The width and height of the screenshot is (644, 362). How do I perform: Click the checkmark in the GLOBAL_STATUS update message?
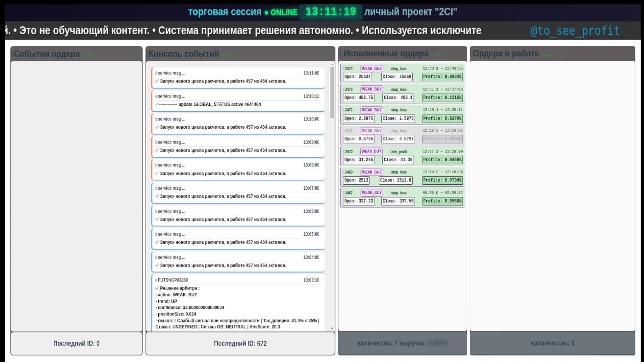[157, 104]
